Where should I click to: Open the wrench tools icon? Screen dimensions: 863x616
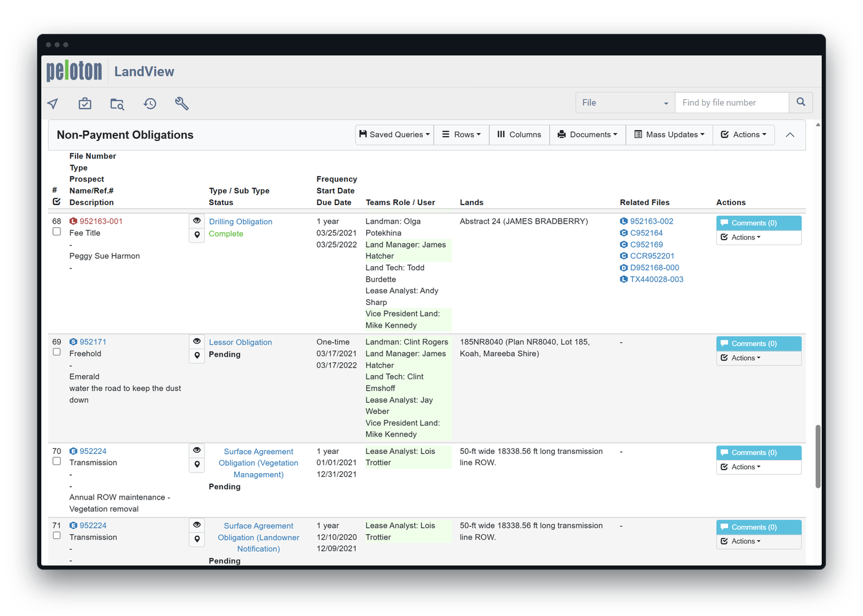tap(181, 103)
